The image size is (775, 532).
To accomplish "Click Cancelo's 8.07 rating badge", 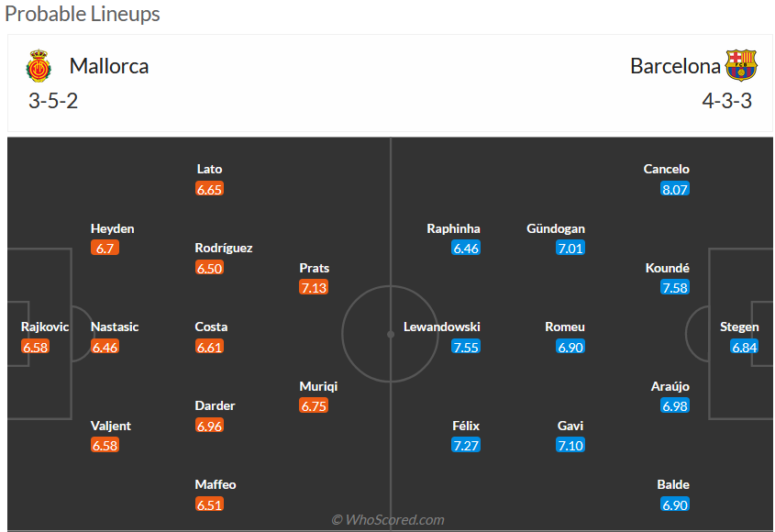I will (x=674, y=189).
